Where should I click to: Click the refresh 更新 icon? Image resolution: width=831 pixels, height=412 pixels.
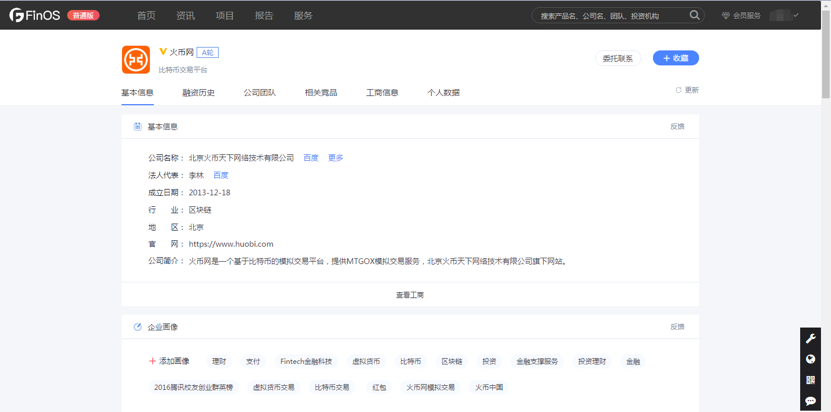pyautogui.click(x=678, y=90)
